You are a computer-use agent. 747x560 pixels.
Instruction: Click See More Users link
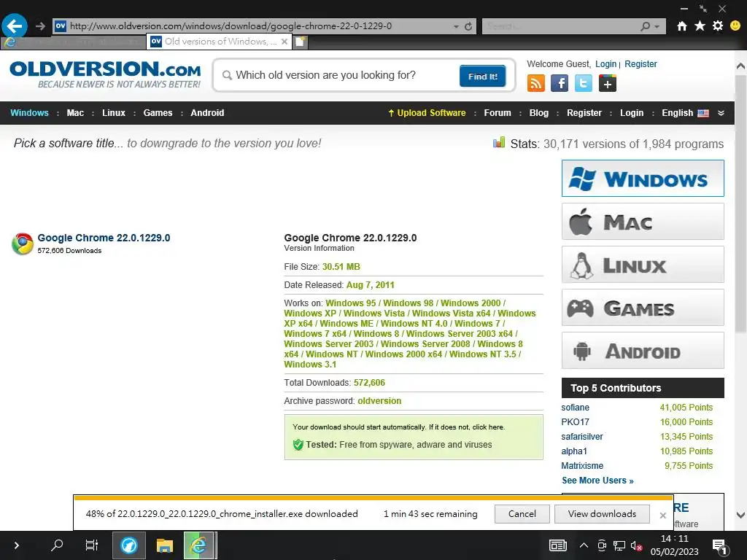point(597,481)
